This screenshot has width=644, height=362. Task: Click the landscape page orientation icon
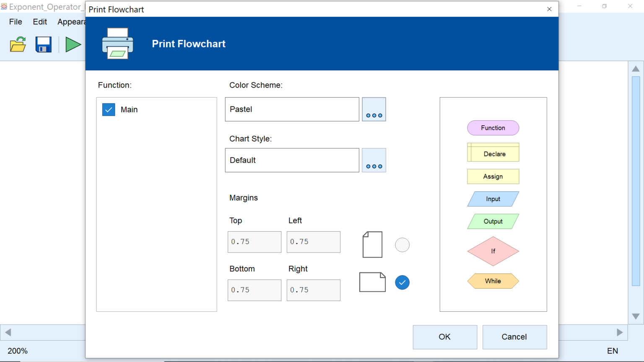pos(372,282)
